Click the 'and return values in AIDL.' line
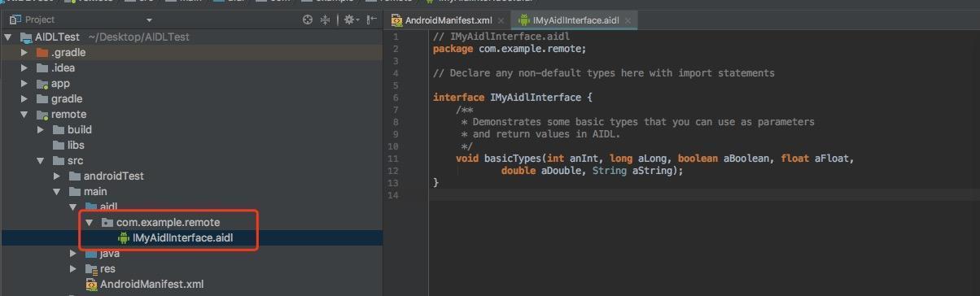Screen dimensions: 980x296 coord(540,134)
